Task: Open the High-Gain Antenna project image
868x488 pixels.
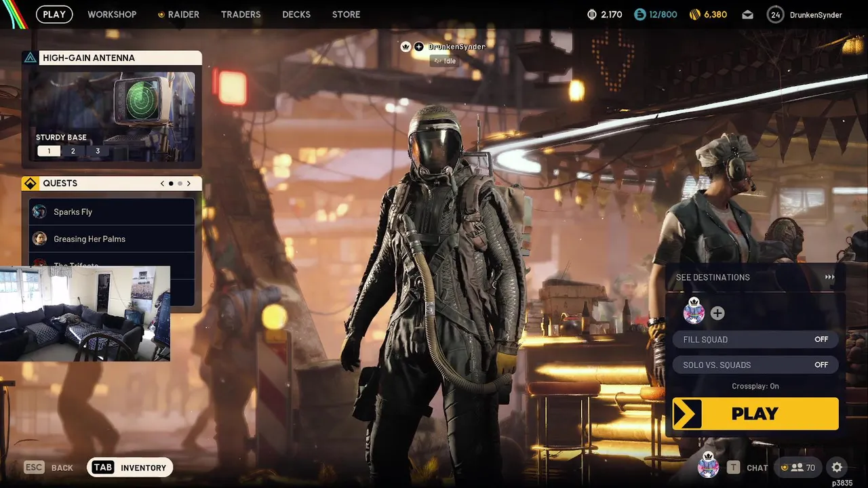Action: tap(112, 117)
